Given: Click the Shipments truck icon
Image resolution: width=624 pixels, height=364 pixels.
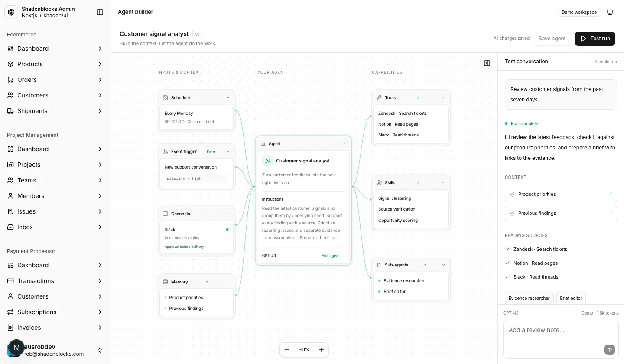Looking at the screenshot, I should click(10, 111).
